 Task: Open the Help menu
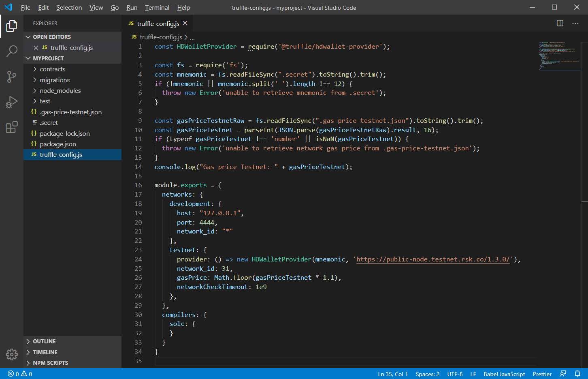[x=183, y=7]
